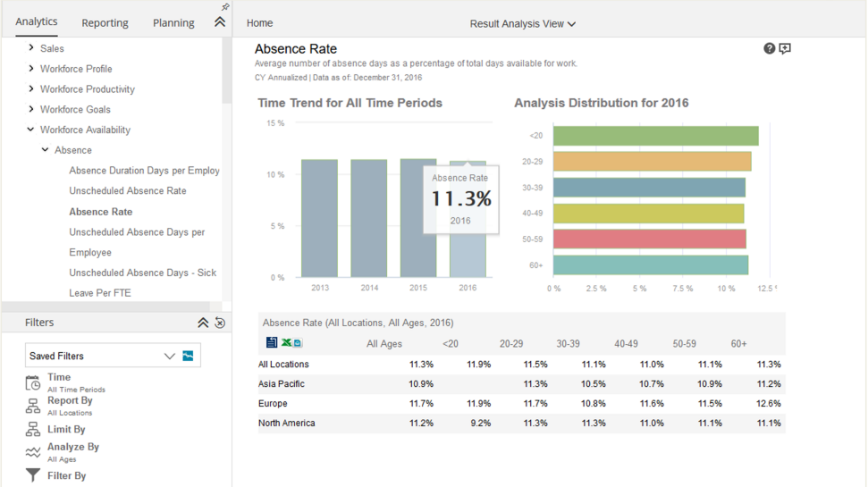The height and width of the screenshot is (487, 868).
Task: Open the Result Analysis View dropdown
Action: tap(523, 24)
